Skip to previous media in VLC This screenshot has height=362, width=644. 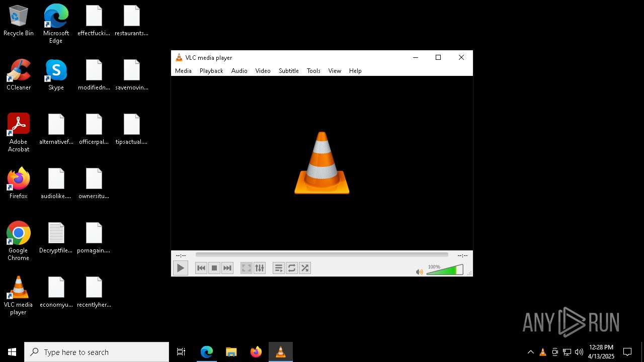pyautogui.click(x=201, y=268)
